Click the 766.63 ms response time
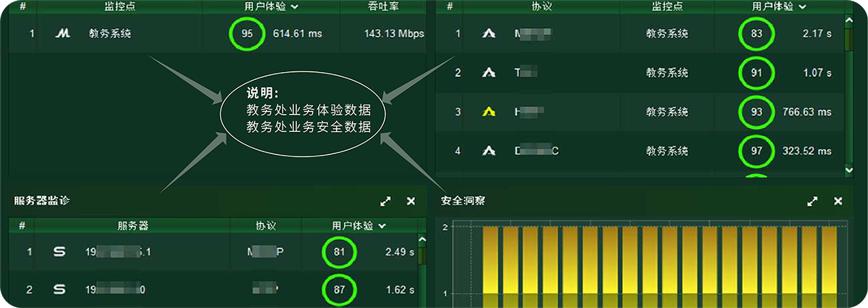 (x=807, y=113)
